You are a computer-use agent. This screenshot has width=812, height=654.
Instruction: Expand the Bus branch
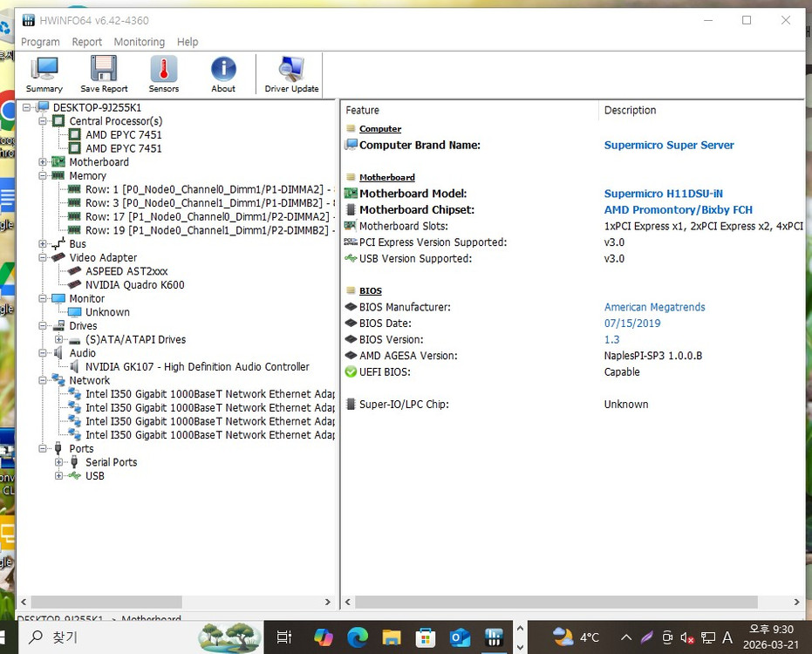point(43,244)
